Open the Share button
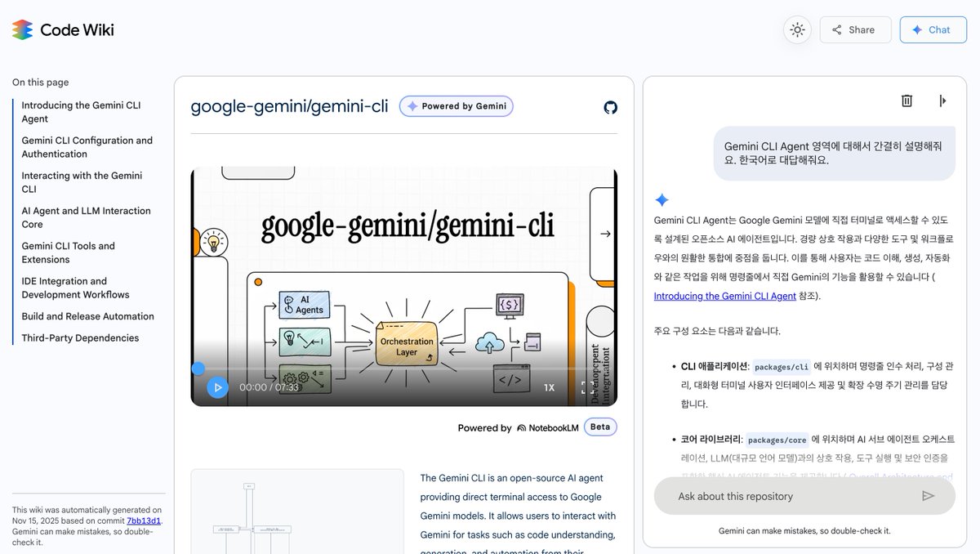Screen dimensions: 980x554 pos(855,29)
